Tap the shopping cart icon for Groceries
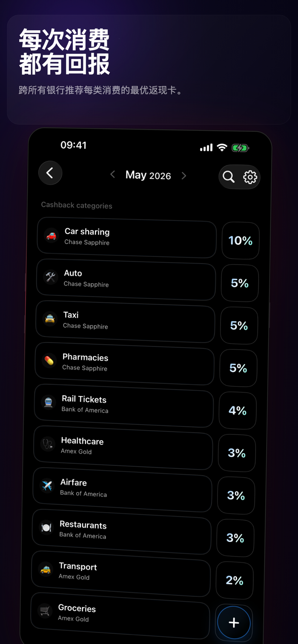The width and height of the screenshot is (298, 644). 45,611
